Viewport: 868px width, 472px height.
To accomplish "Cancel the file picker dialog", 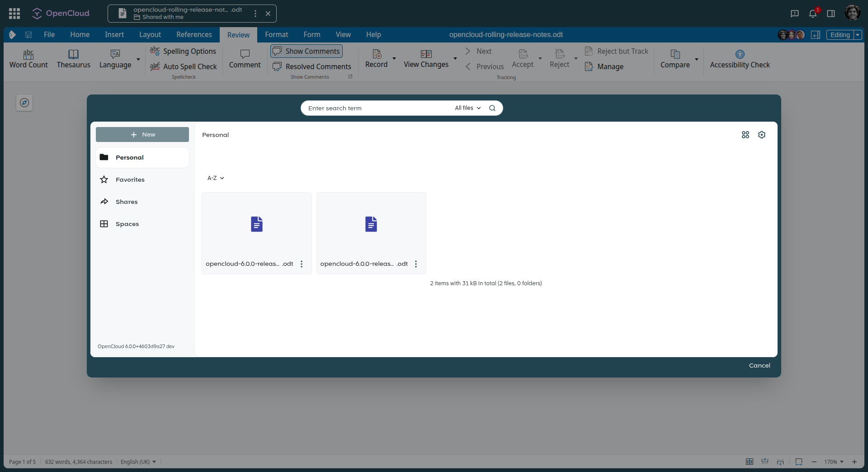I will coord(759,365).
